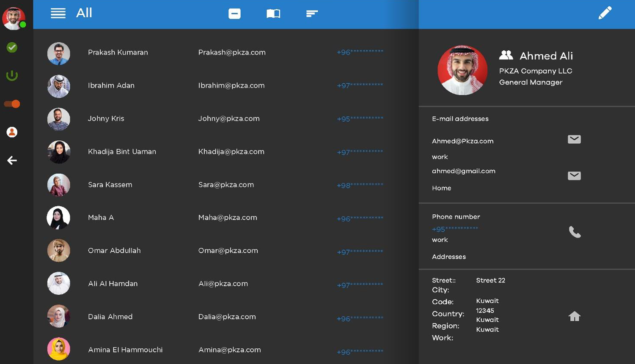Click the envelope icon beside Ahmed@Pkza.com
Screen dimensions: 635x364
click(x=575, y=139)
